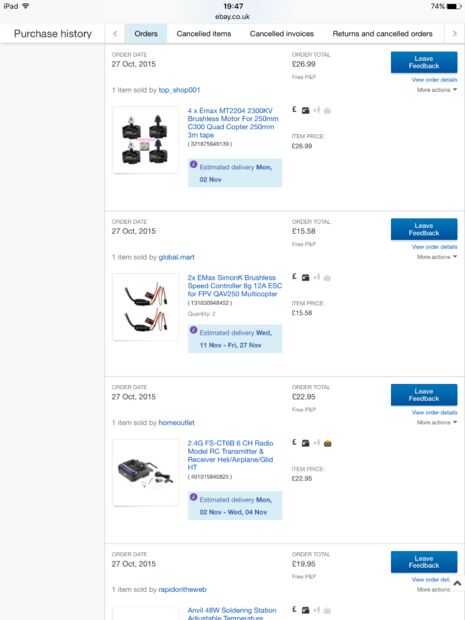Open the Emax MT2204 motors thumbnail
465x620 pixels.
146,140
